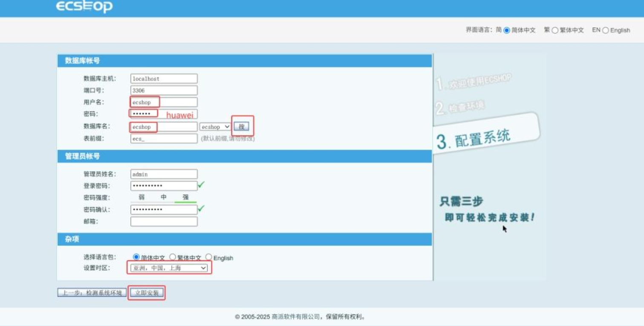Click the step label 3. 配置系统
Screen dimensions: 644x326
pyautogui.click(x=474, y=139)
